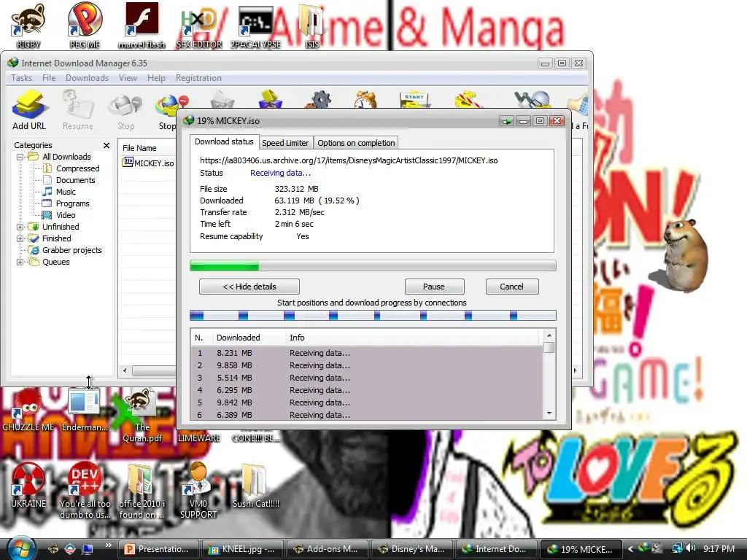The height and width of the screenshot is (560, 747).
Task: Click the Delete Completed box icon
Action: pos(270,98)
